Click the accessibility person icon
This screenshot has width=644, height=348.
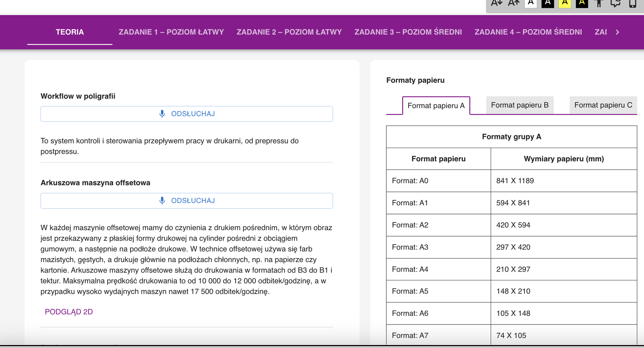pyautogui.click(x=599, y=3)
